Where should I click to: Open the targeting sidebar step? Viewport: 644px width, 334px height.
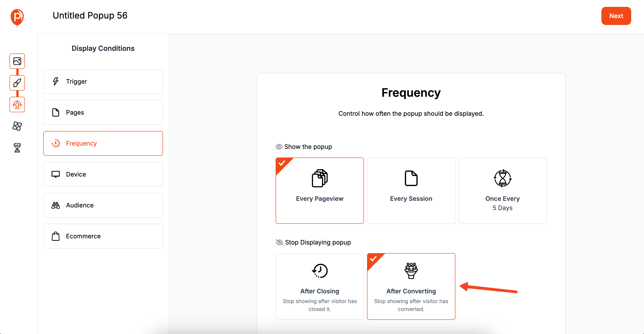[17, 104]
